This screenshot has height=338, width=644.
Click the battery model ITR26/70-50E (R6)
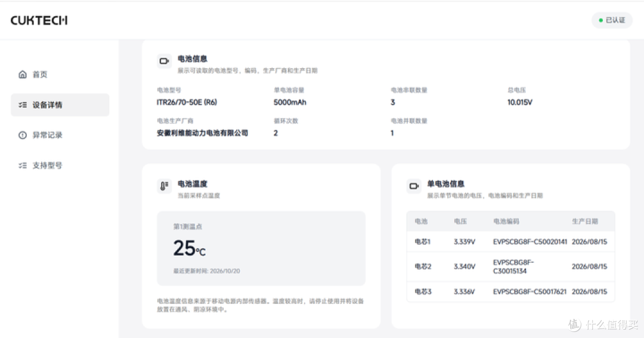pyautogui.click(x=187, y=102)
